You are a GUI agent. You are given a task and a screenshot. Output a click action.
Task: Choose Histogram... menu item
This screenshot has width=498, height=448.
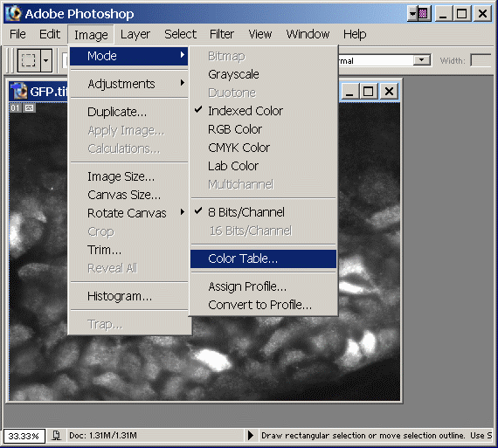(129, 296)
